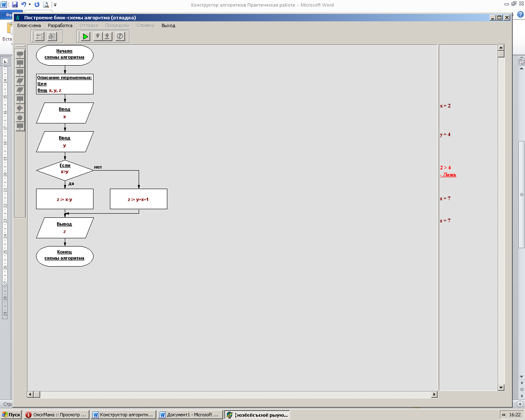Viewport: 525px width, 420px height.
Task: Select the Описание переменных block
Action: (65, 84)
